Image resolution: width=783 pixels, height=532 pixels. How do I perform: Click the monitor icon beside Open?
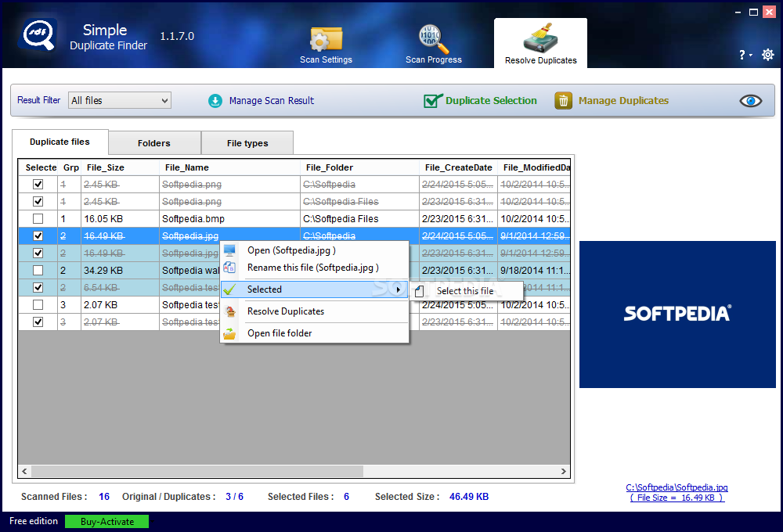229,250
